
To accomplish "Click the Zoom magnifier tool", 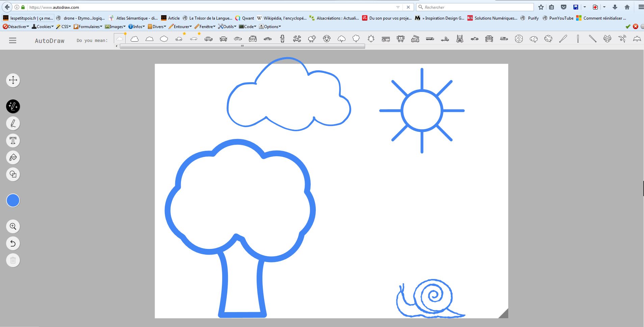I will (13, 227).
